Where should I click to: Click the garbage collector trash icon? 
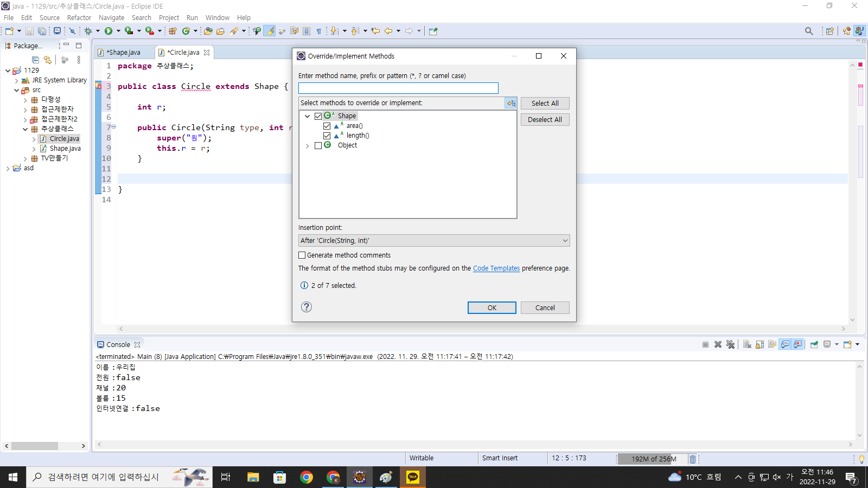pyautogui.click(x=693, y=459)
